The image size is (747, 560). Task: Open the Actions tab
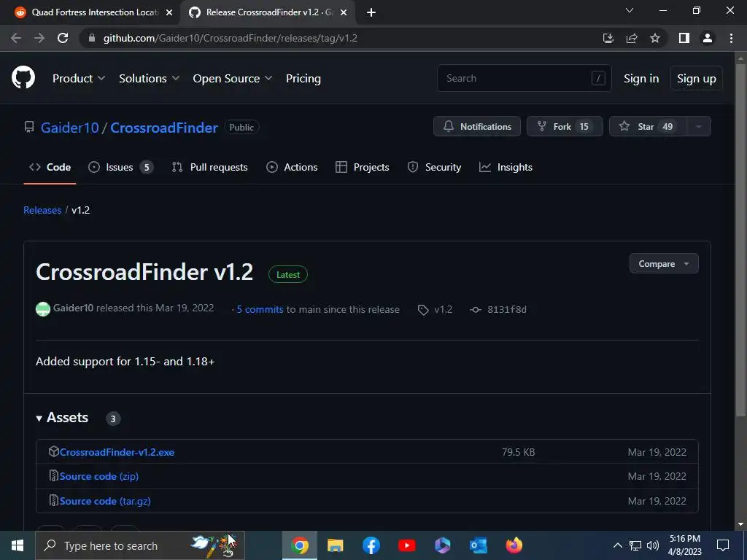(292, 167)
